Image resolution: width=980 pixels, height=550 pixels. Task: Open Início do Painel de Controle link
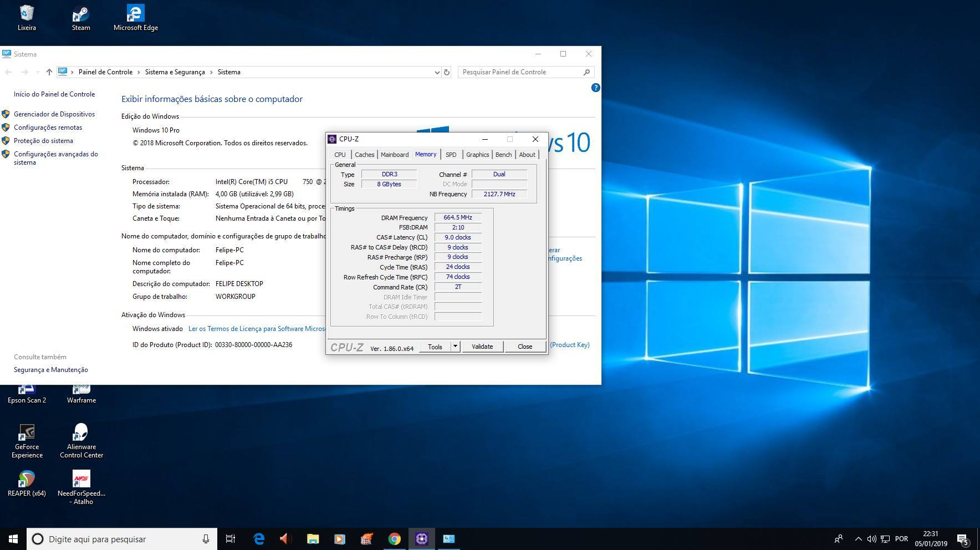tap(54, 94)
